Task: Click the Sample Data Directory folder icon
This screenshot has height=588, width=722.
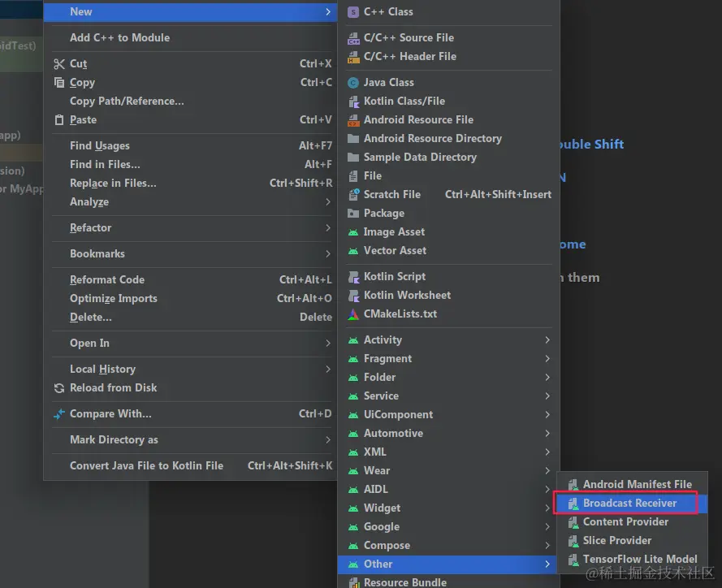Action: click(x=353, y=158)
